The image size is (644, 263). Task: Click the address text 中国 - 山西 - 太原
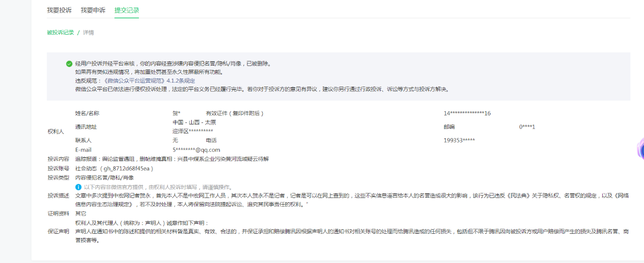(x=194, y=122)
